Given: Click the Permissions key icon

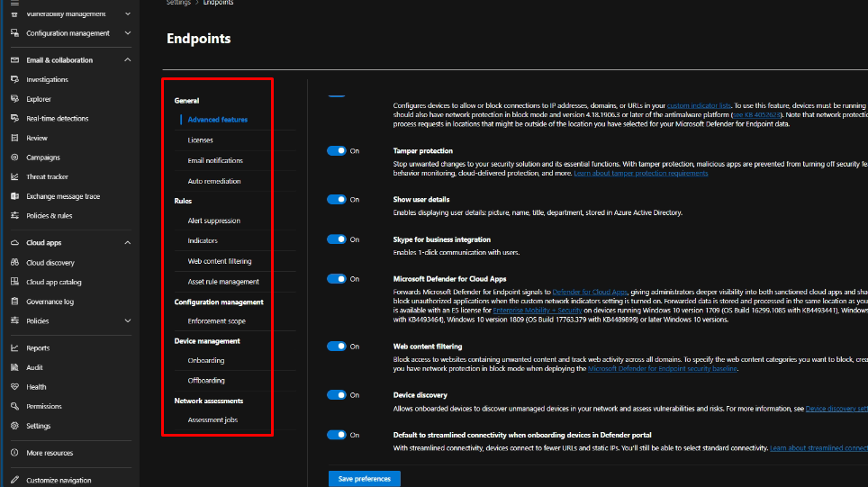Looking at the screenshot, I should pyautogui.click(x=15, y=406).
